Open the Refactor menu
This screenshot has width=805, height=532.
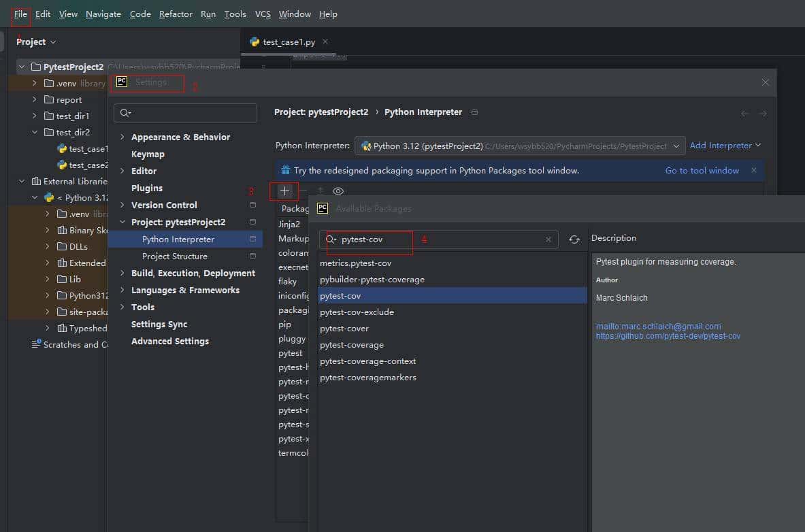pos(176,14)
